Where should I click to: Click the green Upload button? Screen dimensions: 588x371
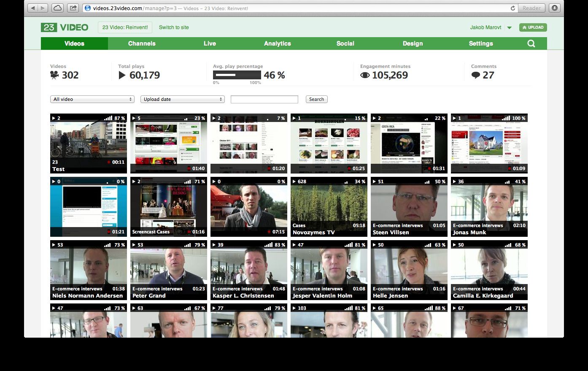[533, 27]
